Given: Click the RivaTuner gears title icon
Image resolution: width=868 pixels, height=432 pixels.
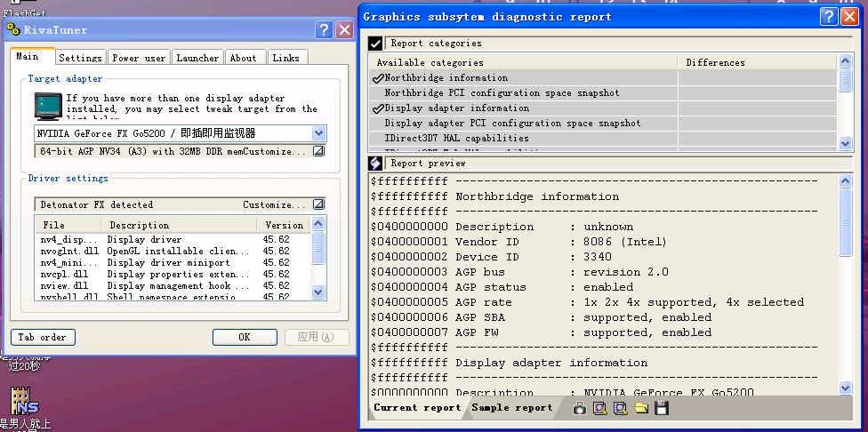Looking at the screenshot, I should coord(13,29).
